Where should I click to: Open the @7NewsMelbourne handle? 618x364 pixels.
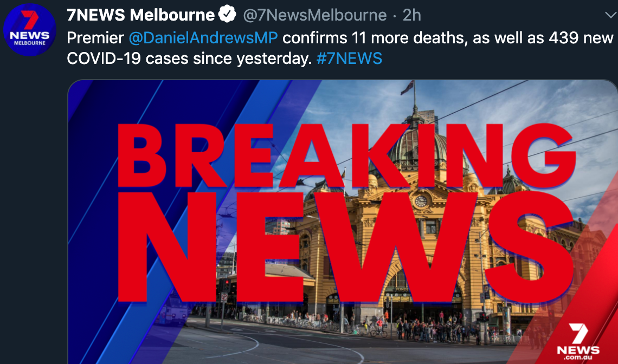315,15
